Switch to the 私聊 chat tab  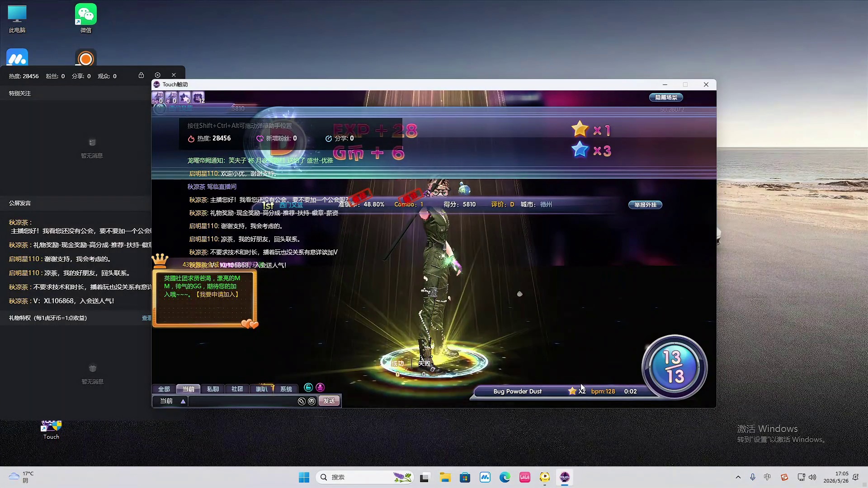click(212, 389)
